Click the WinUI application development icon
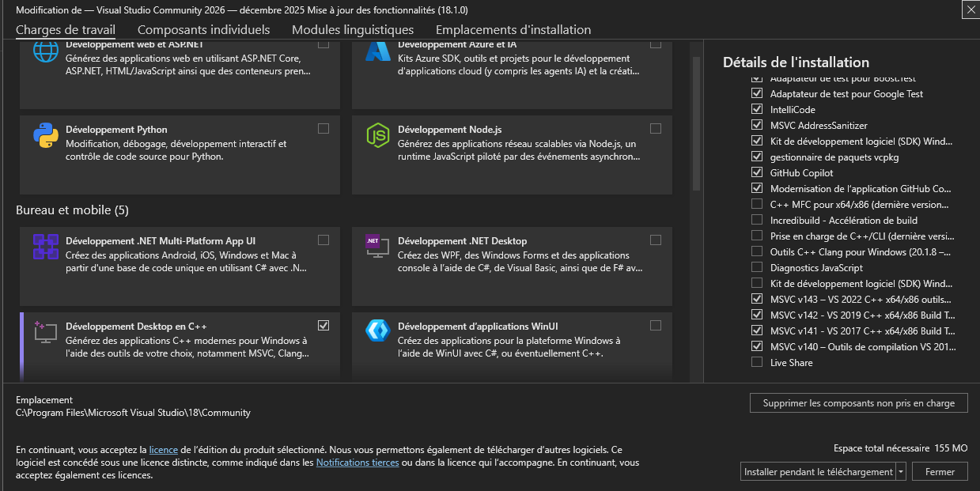The image size is (980, 491). coord(378,331)
